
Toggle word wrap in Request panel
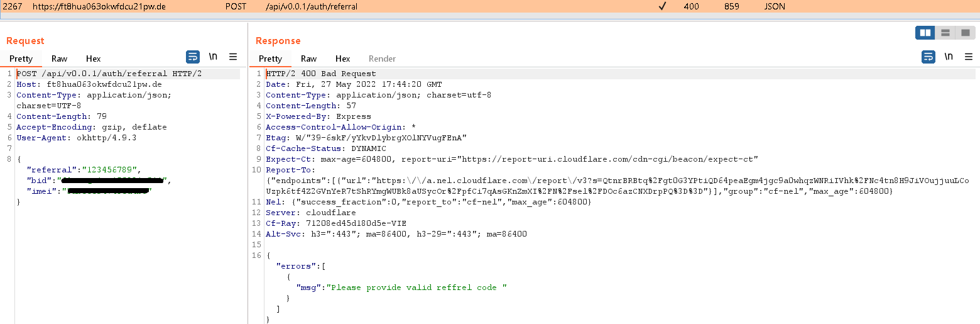point(193,57)
